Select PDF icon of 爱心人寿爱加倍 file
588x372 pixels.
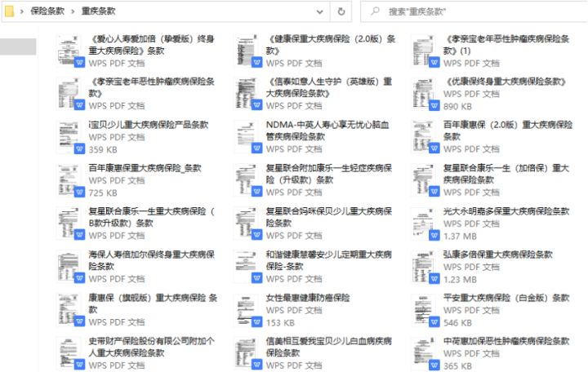[x=70, y=51]
